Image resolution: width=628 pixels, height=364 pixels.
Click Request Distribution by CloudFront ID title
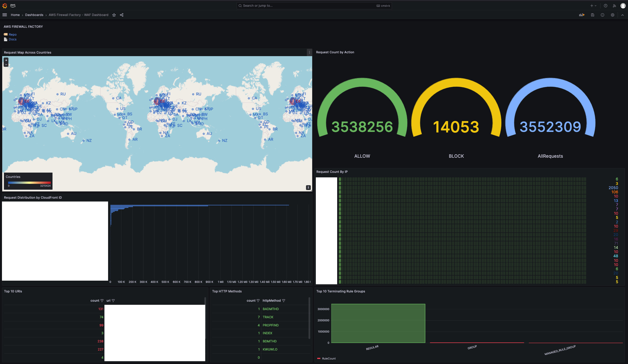[x=33, y=198]
